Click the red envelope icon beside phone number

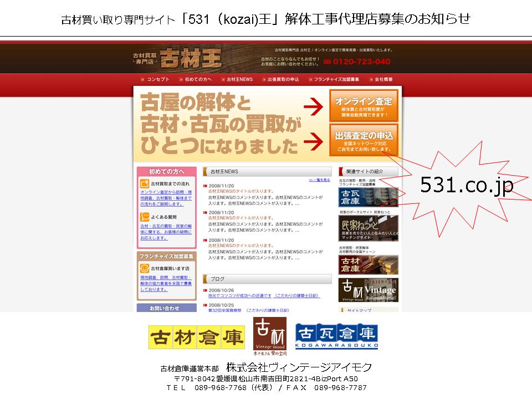327,62
